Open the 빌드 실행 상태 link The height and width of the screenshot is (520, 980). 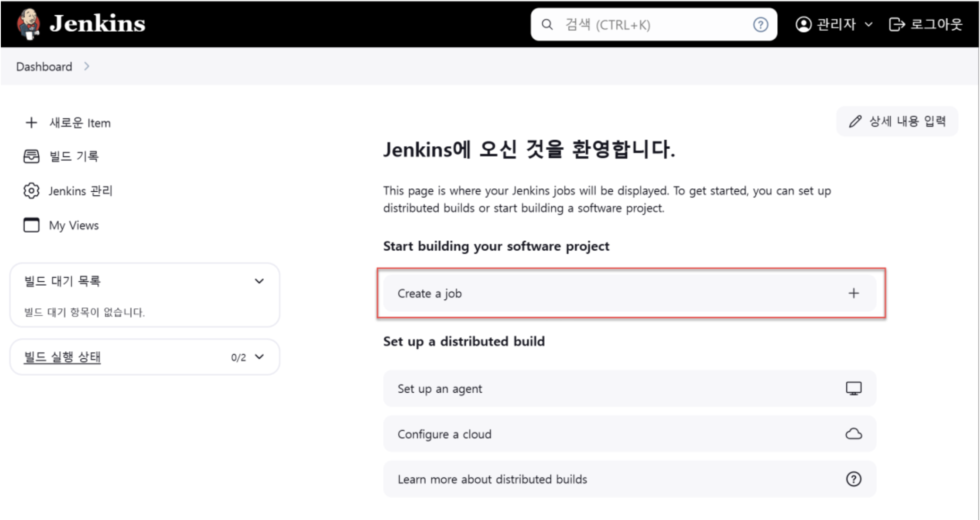tap(62, 357)
